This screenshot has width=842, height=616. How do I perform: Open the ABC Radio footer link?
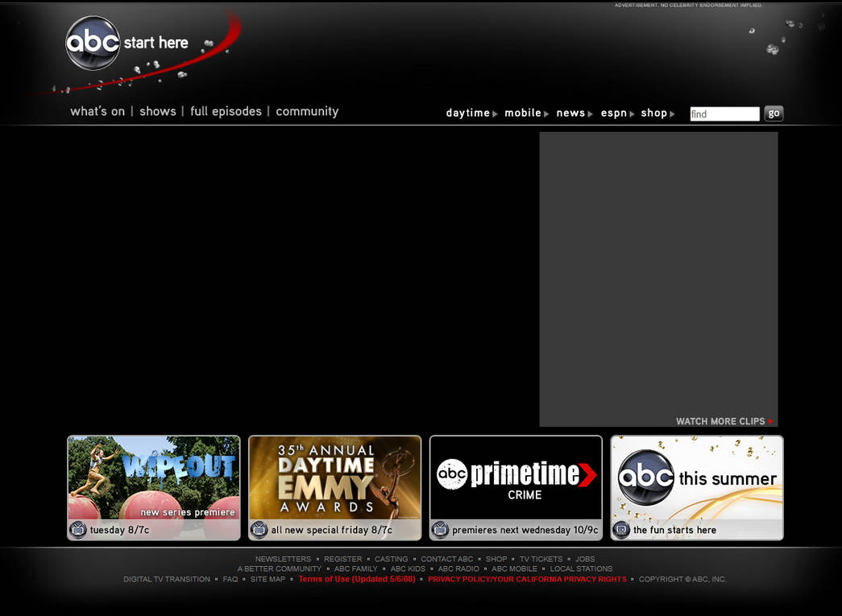pos(458,568)
